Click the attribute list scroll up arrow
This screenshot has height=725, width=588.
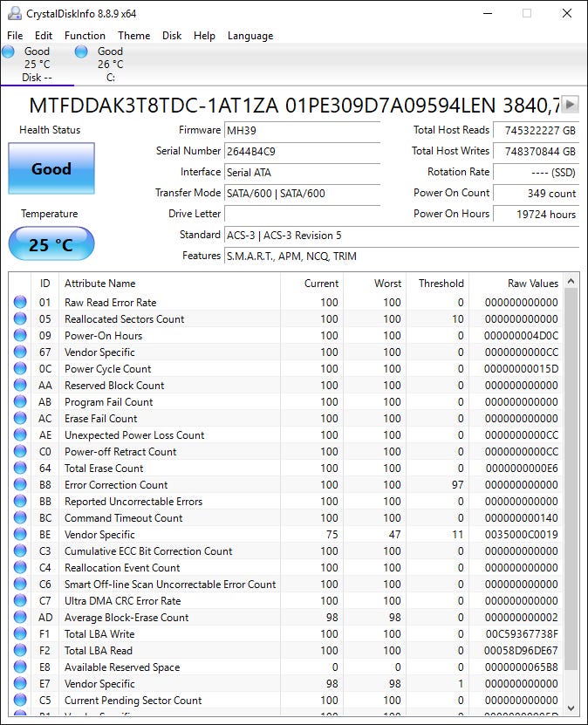click(x=571, y=281)
